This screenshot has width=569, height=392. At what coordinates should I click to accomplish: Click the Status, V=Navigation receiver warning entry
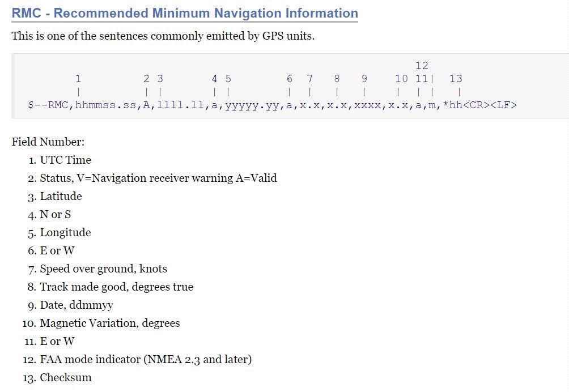(158, 178)
